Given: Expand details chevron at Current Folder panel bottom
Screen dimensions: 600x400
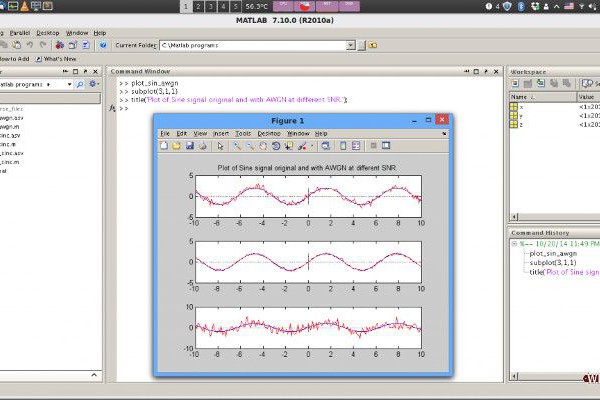Looking at the screenshot, I should pos(94,375).
